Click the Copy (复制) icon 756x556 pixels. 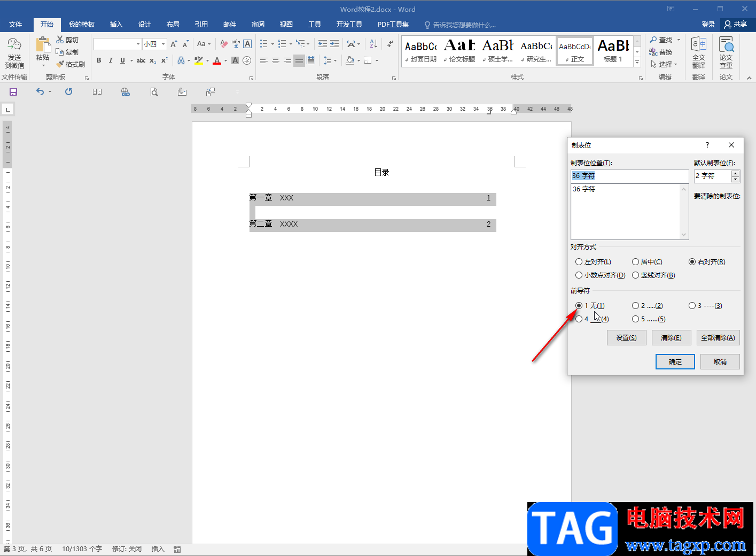60,52
